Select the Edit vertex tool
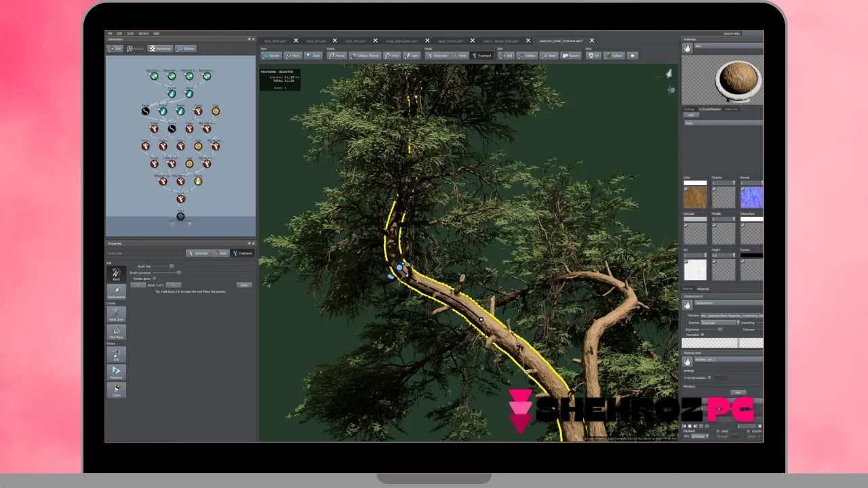Image resolution: width=868 pixels, height=488 pixels. pyautogui.click(x=116, y=354)
